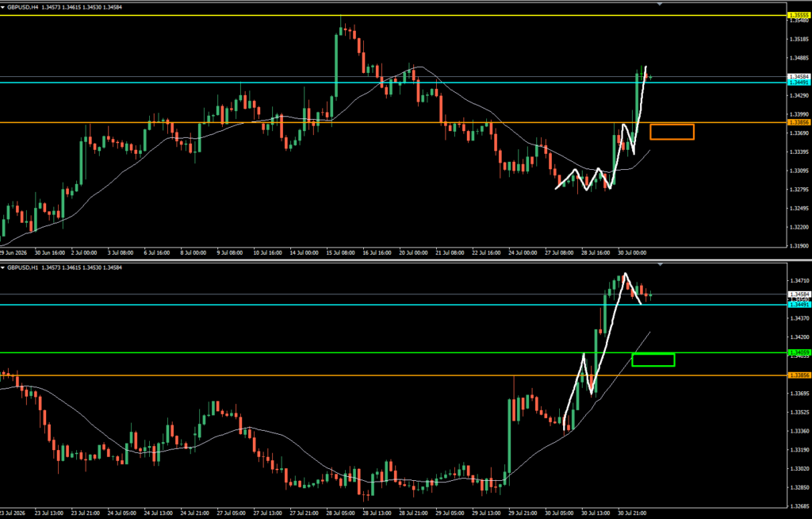Click the 1.33395 price scale value
The width and height of the screenshot is (812, 519).
point(799,152)
